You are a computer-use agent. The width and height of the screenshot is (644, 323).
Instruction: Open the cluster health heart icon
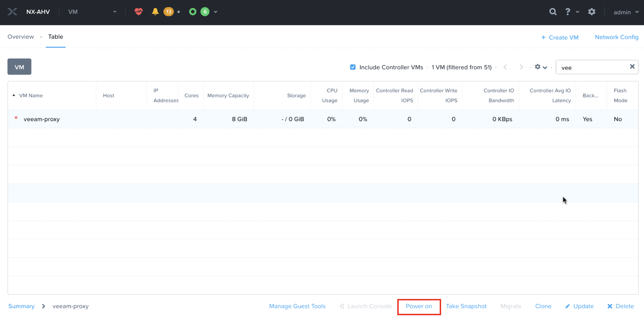139,12
